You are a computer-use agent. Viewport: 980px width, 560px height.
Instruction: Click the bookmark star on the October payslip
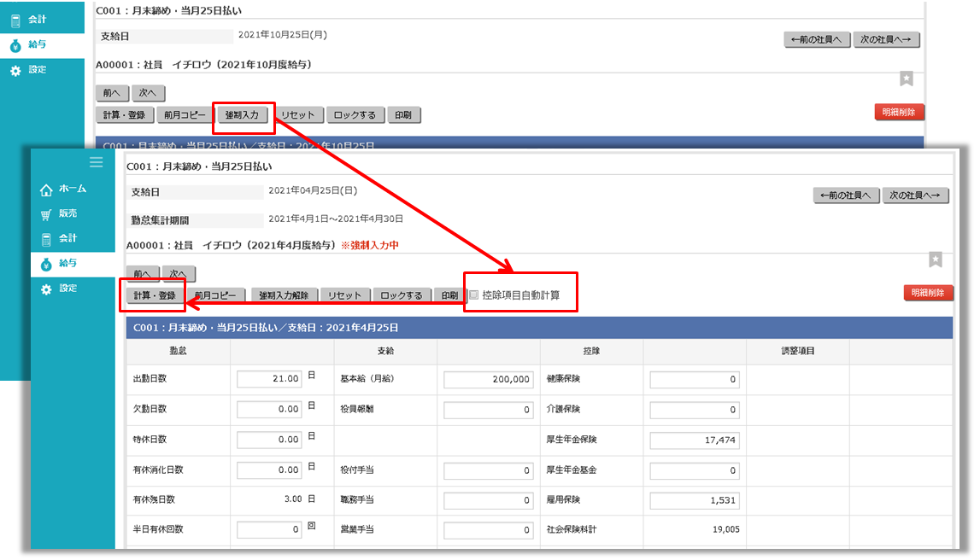tap(907, 79)
